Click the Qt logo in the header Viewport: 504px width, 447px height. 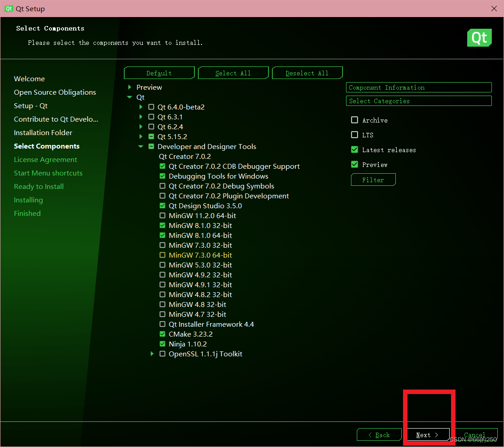(x=479, y=38)
